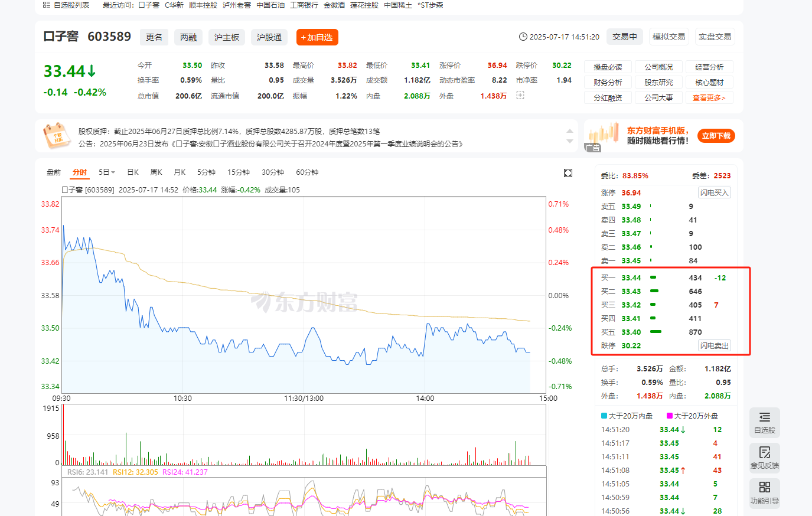This screenshot has width=812, height=516.
Task: Click the 大于20万外盘 magenta legend swatch
Action: click(x=670, y=416)
